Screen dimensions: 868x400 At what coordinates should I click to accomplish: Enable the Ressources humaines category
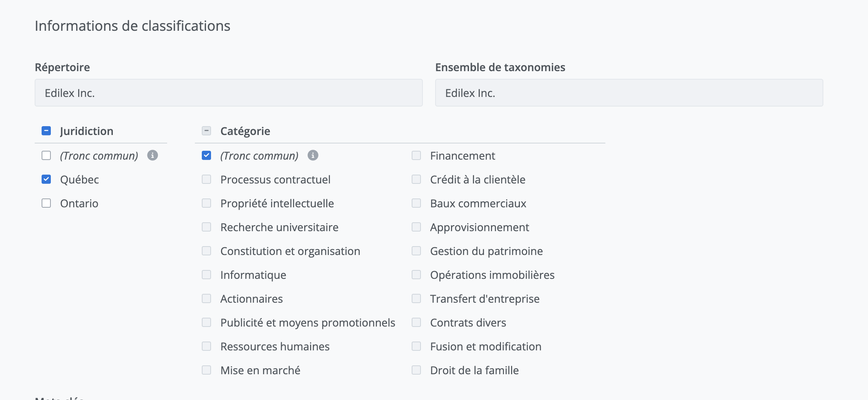point(206,346)
